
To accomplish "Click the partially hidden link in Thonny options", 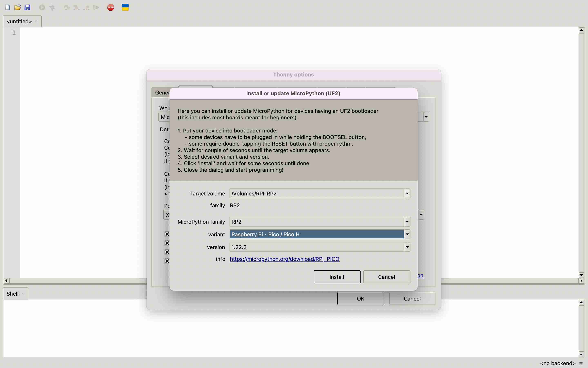I will coord(421,276).
